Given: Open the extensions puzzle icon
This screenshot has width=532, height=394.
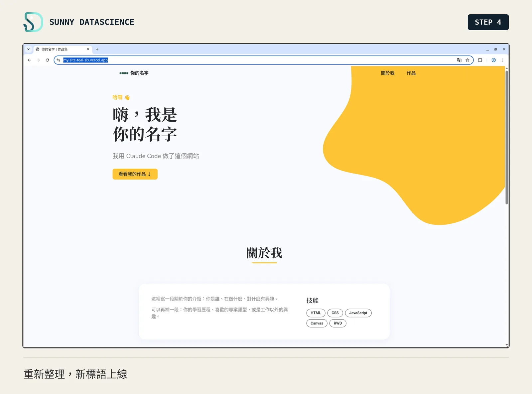Looking at the screenshot, I should tap(480, 60).
